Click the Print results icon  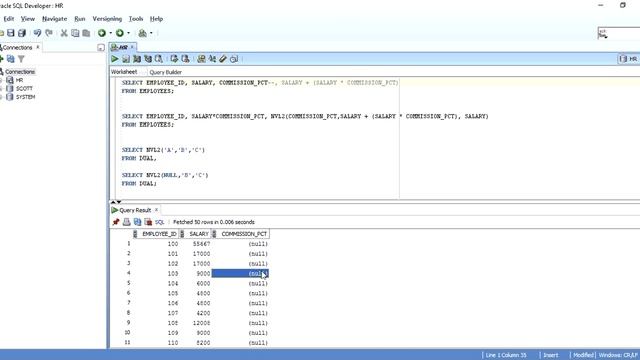coord(127,222)
